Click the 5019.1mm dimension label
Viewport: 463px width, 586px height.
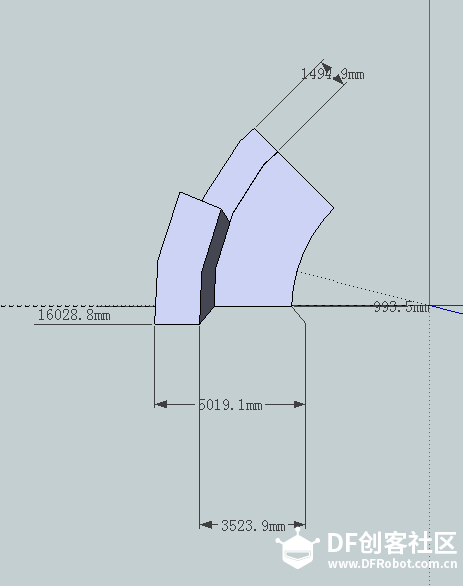[x=230, y=405]
